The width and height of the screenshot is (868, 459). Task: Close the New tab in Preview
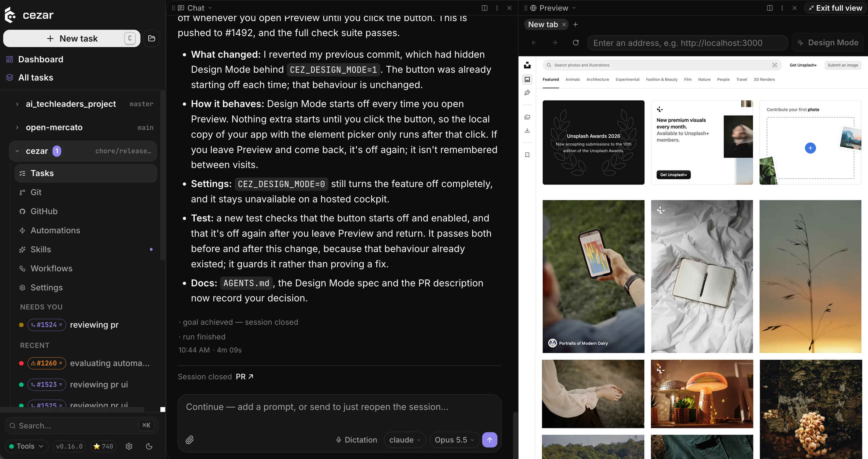[x=564, y=25]
